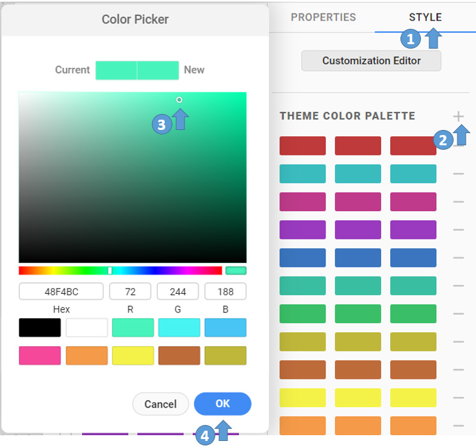Click first brown theme palette swatch
The width and height of the screenshot is (476, 448).
click(x=302, y=370)
